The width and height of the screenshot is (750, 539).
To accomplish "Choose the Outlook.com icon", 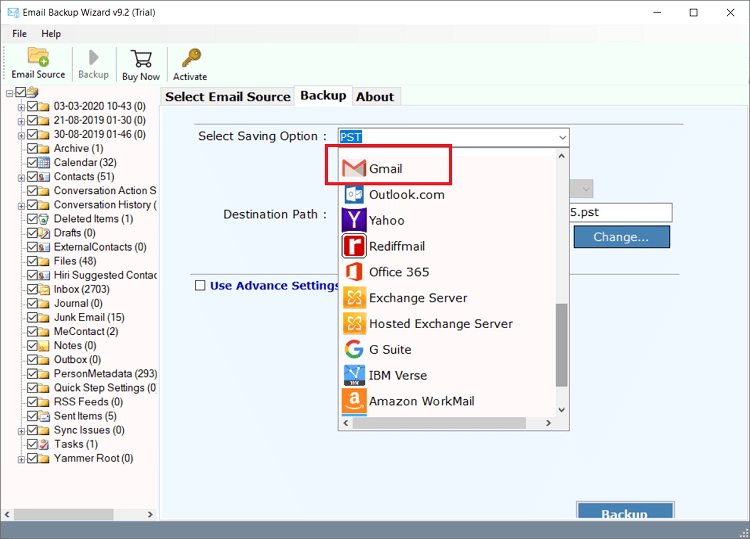I will [354, 194].
